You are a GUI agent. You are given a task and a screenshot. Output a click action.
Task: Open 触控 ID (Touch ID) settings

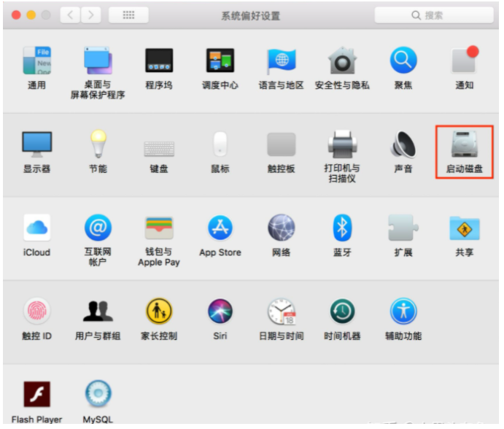tap(36, 312)
